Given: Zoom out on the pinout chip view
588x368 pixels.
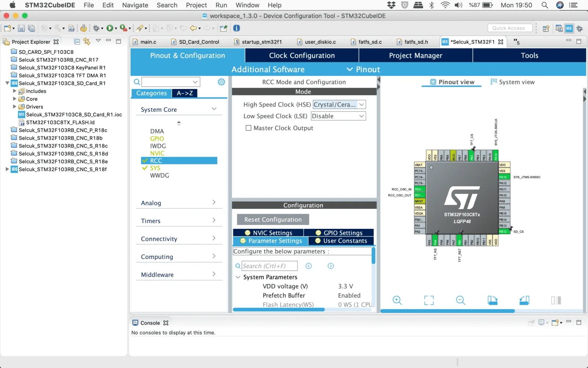Looking at the screenshot, I should (460, 300).
